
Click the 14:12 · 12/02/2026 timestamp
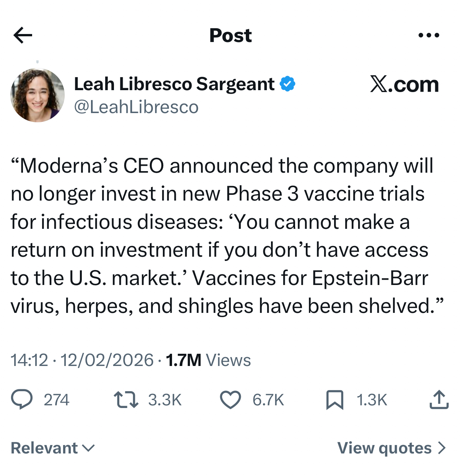tap(82, 360)
